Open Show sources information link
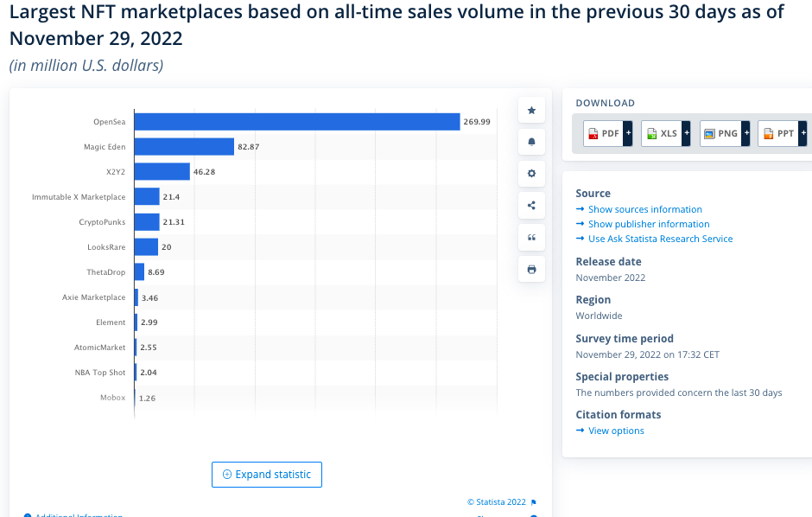This screenshot has width=812, height=517. pos(644,209)
